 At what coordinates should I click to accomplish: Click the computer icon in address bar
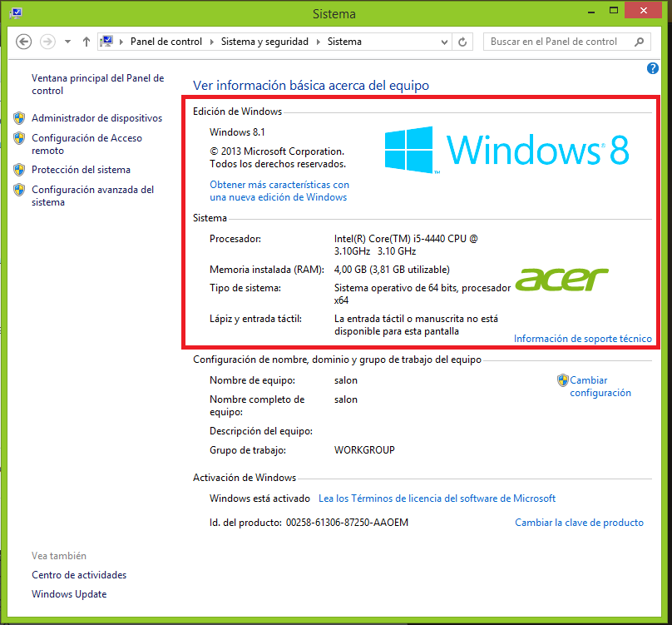(106, 41)
